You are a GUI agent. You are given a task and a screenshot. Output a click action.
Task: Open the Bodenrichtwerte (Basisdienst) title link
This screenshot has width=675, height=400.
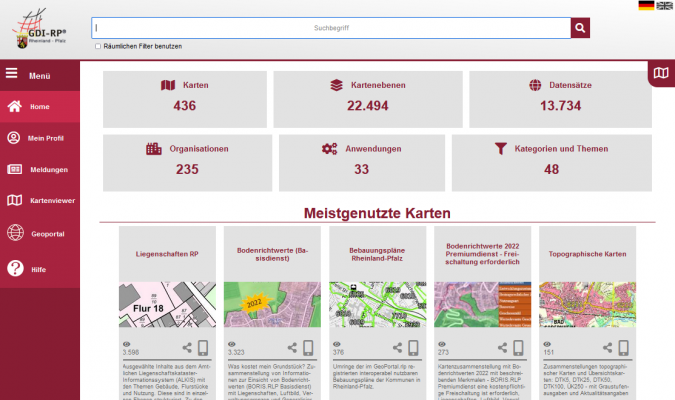point(272,254)
